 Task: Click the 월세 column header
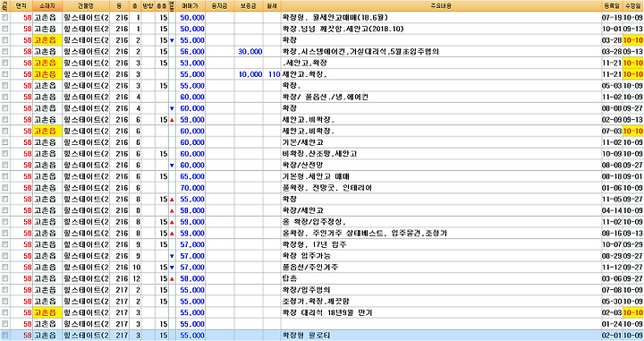(x=272, y=5)
